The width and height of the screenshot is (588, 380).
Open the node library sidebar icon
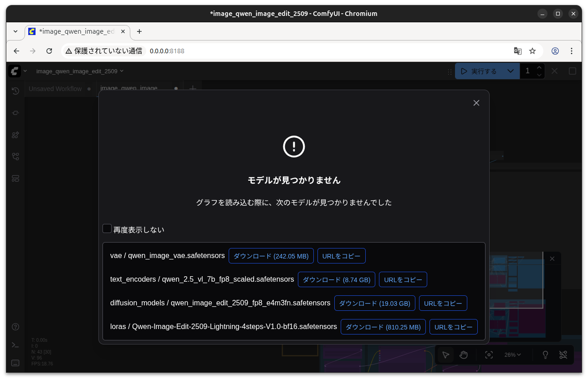point(15,113)
